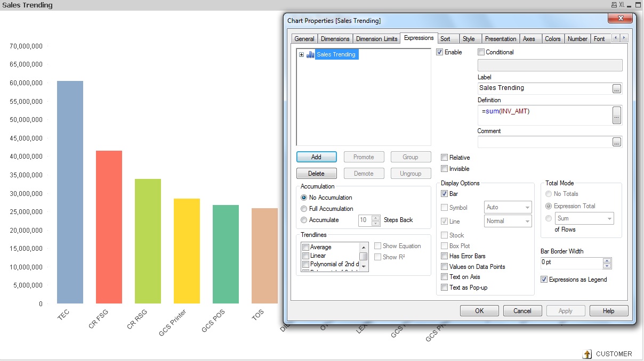Viewport: 644px width, 361px height.
Task: Click the print icon in chart caption
Action: 614,5
